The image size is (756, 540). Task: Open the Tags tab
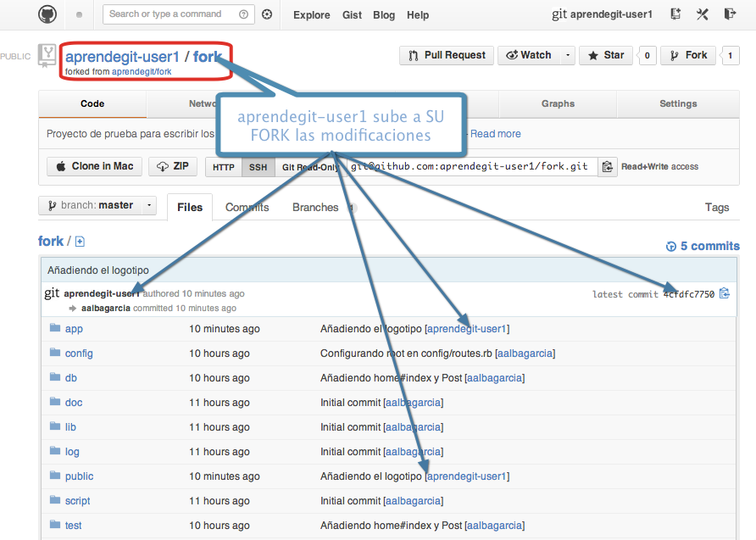tap(716, 207)
